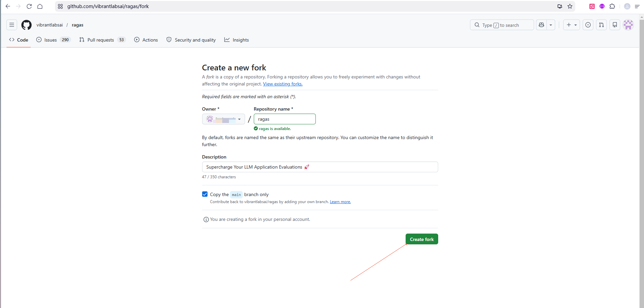Go to GitHub homepage via Octocat logo
The width and height of the screenshot is (644, 308).
pyautogui.click(x=26, y=25)
